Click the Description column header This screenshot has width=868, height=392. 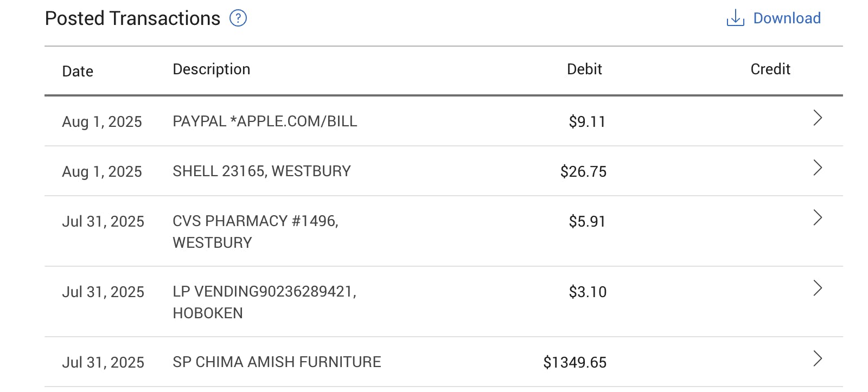coord(211,69)
